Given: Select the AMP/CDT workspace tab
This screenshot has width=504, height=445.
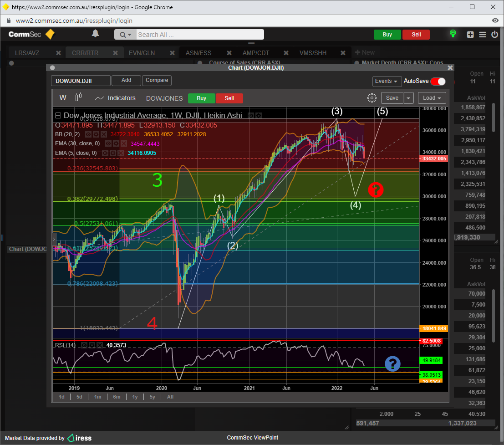Looking at the screenshot, I should click(255, 53).
